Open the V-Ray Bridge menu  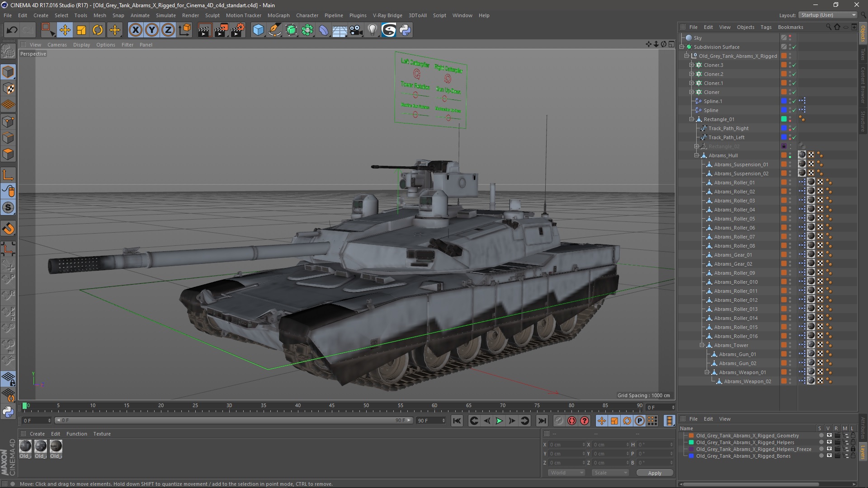387,15
